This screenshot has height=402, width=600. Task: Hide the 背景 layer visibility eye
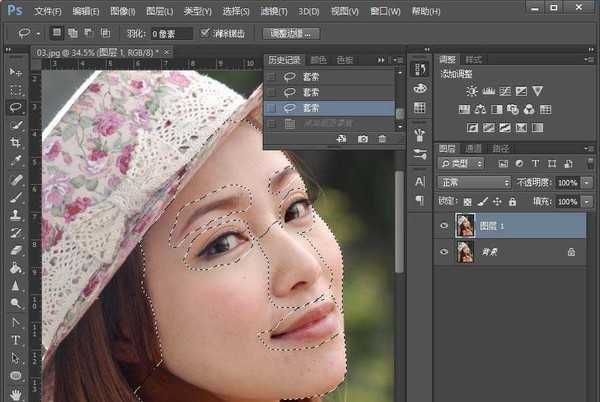click(x=445, y=254)
